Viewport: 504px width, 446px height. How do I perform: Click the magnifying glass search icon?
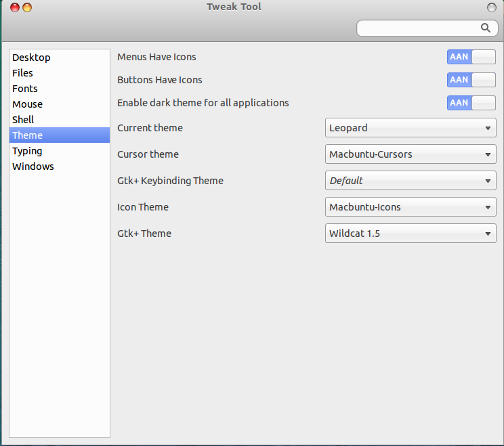pos(485,28)
